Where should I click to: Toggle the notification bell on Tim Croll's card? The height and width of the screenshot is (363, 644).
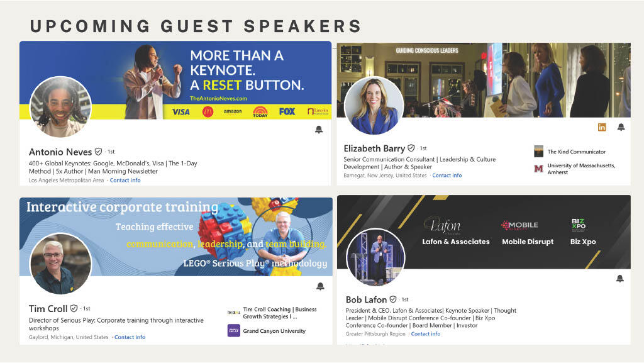pos(320,286)
